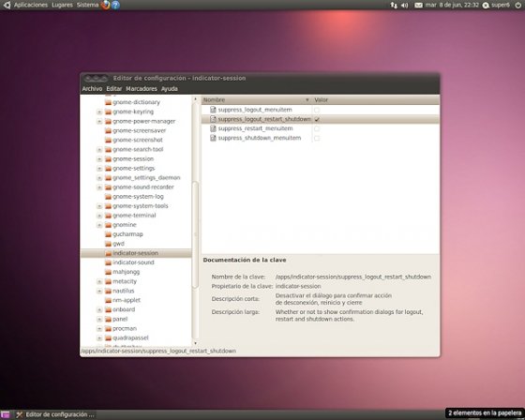Open the mail envelope indicator
The height and width of the screenshot is (420, 525).
tap(418, 6)
